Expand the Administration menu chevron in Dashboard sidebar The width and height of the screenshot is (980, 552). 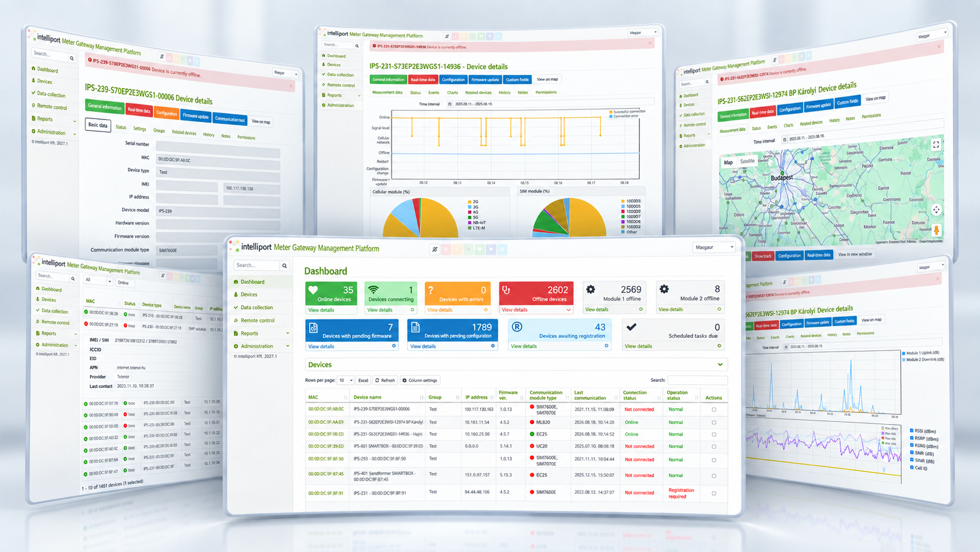(x=287, y=346)
